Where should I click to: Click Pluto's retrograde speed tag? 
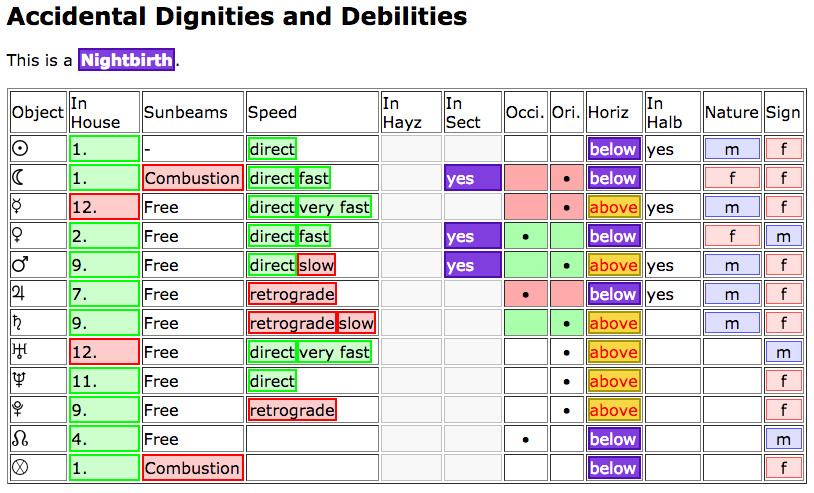(x=292, y=410)
